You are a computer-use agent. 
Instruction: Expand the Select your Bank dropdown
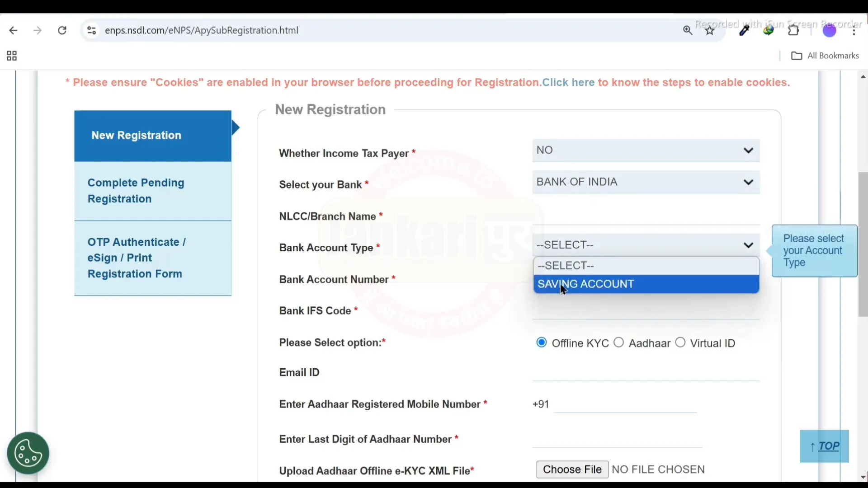(x=646, y=182)
